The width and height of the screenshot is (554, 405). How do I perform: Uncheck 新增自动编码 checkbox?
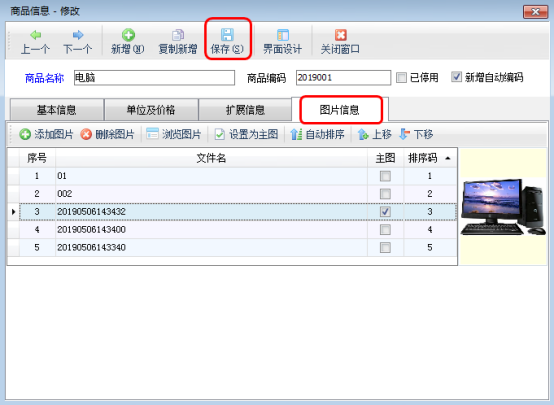(x=456, y=77)
